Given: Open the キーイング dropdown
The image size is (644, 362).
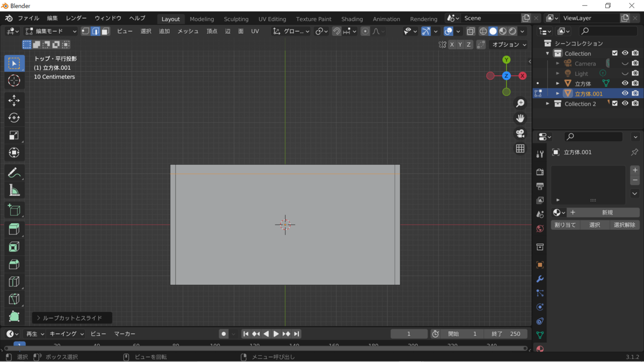Looking at the screenshot, I should pos(67,334).
